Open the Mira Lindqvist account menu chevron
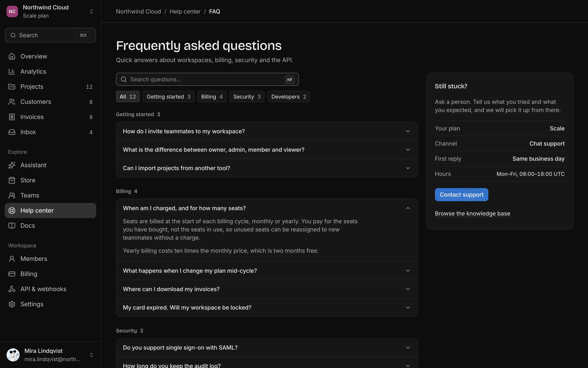 91,355
